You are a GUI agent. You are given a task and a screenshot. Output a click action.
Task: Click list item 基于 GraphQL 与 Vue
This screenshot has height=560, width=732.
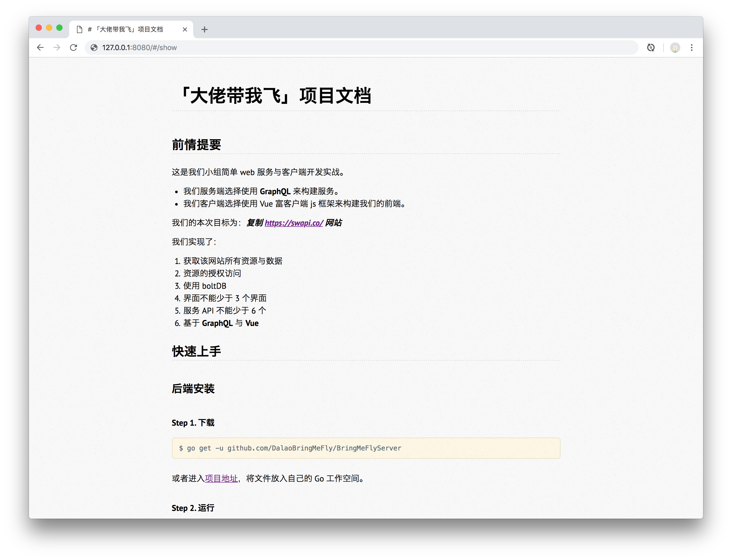[x=221, y=323]
